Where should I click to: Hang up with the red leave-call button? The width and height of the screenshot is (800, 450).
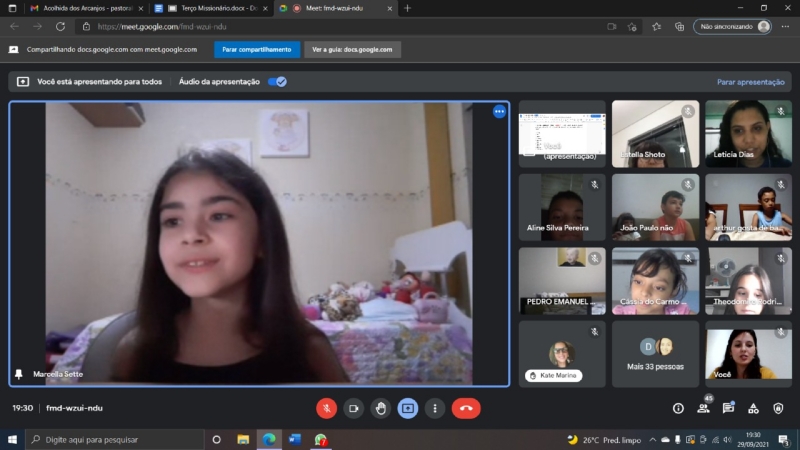click(x=466, y=408)
